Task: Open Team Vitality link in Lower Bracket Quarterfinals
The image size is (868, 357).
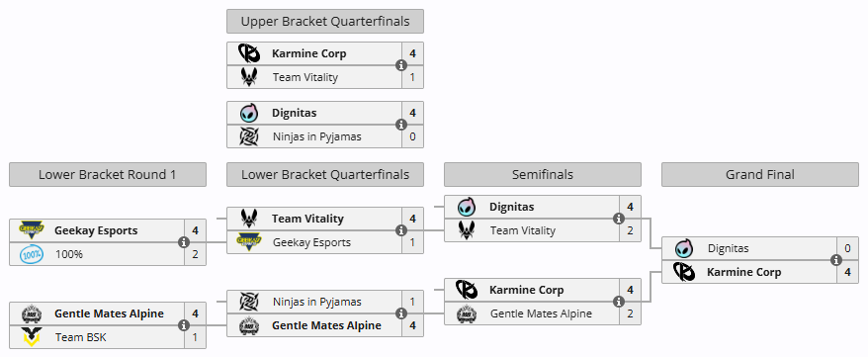Action: [x=307, y=219]
